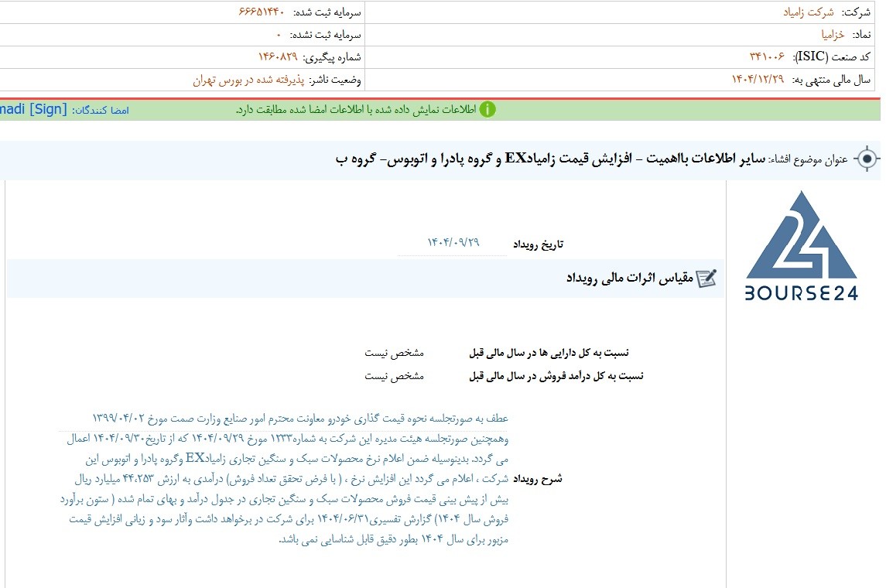
Task: Open the '[Sign]' signer link
Action: pos(48,109)
